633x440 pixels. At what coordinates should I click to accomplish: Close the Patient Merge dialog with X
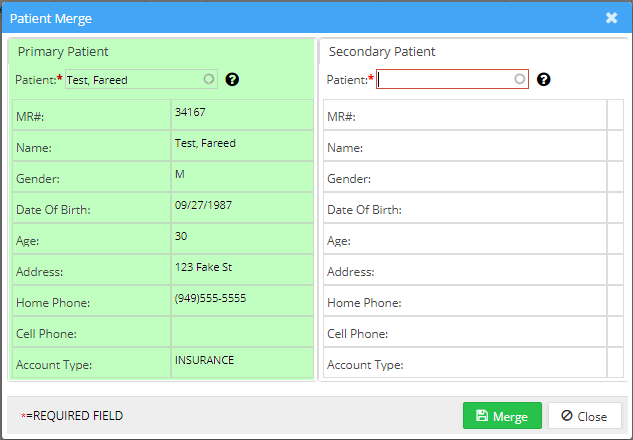[611, 17]
